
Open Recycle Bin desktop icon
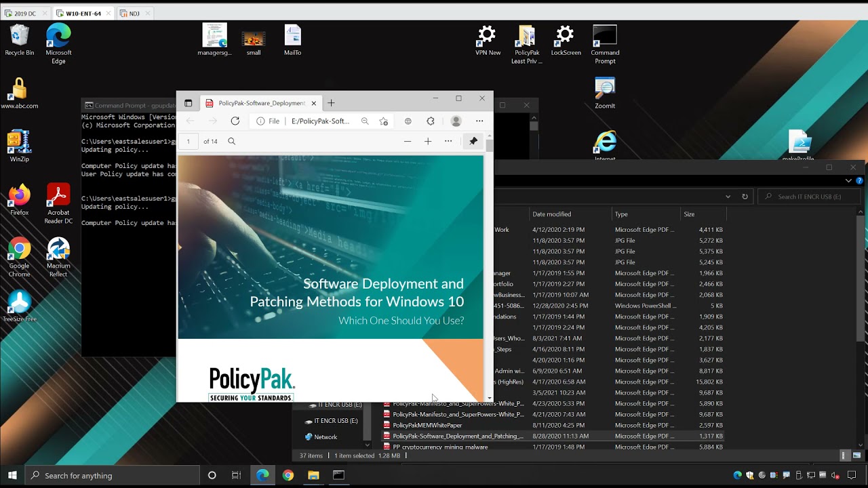pyautogui.click(x=20, y=41)
